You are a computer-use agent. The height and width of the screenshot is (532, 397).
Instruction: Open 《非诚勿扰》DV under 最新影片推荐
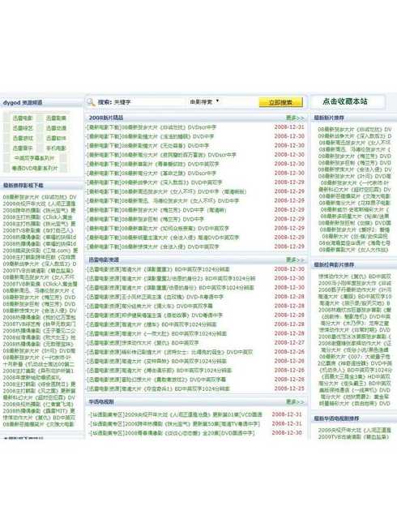tap(354, 129)
